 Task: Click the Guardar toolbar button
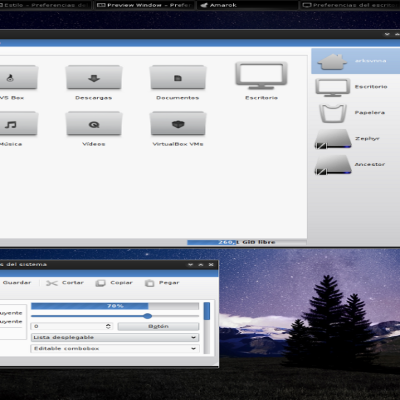[16, 283]
